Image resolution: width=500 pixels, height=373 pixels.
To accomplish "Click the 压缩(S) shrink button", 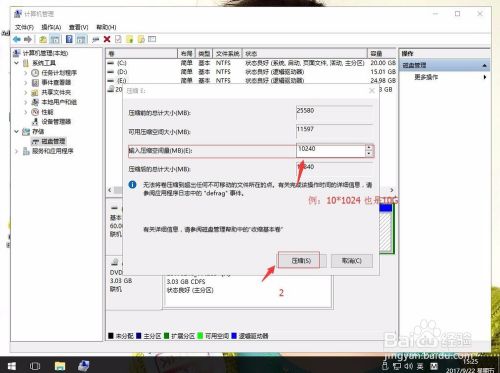I will coord(301,261).
